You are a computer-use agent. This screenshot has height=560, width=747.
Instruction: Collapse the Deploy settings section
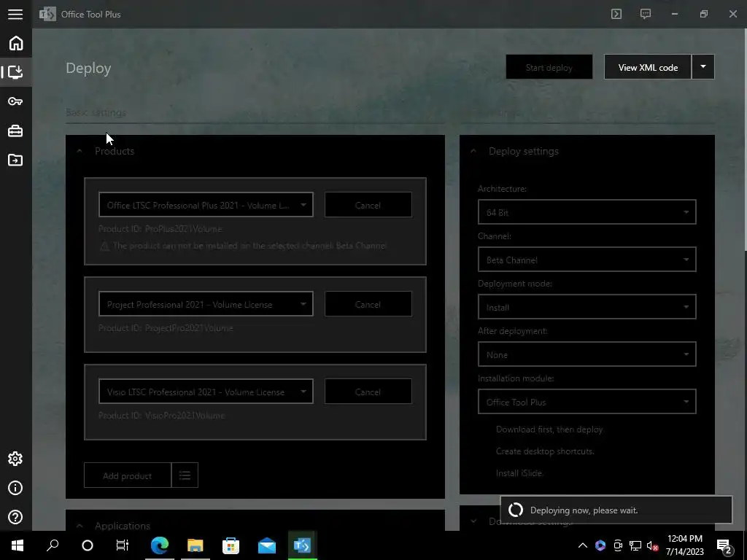[473, 151]
